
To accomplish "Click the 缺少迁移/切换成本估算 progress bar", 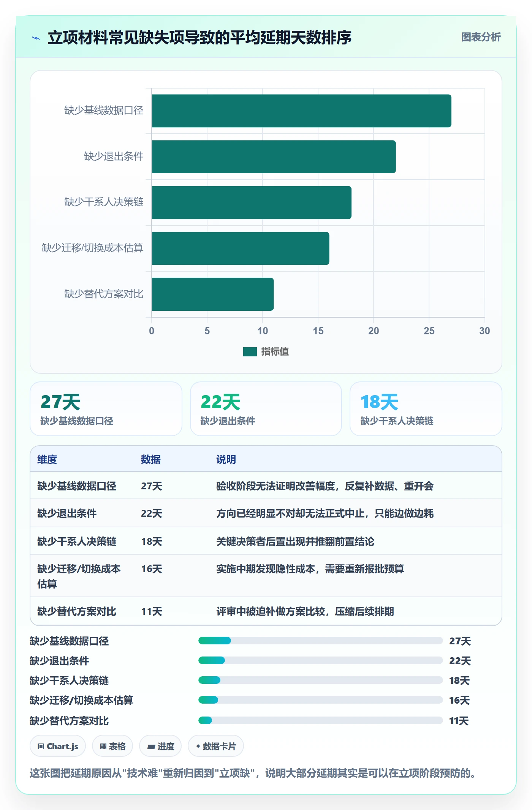I will [321, 700].
